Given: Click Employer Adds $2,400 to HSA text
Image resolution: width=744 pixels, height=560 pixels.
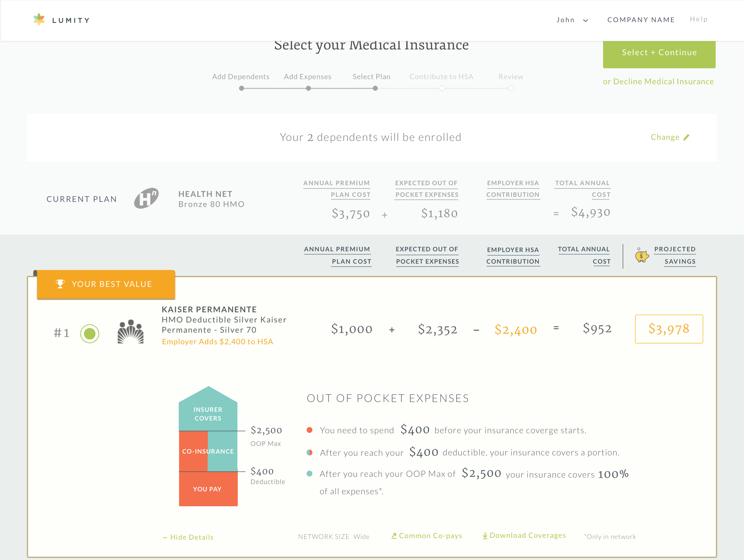Looking at the screenshot, I should (217, 342).
